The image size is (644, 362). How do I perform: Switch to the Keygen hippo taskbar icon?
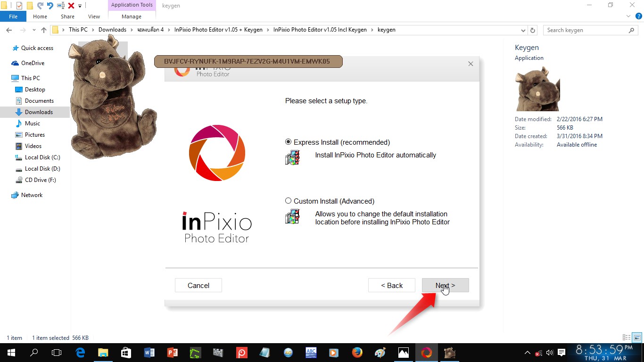coord(449,353)
